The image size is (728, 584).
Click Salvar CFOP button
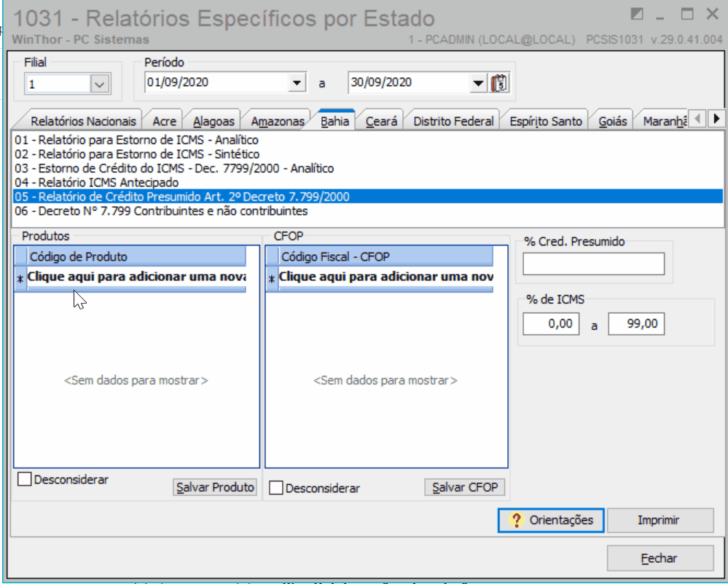465,487
